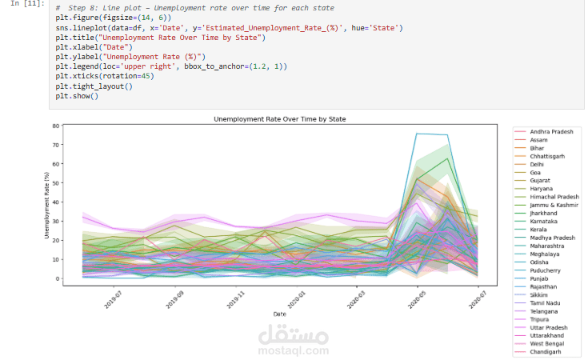Select Maharashtra in the chart legend
This screenshot has height=364, width=588.
pyautogui.click(x=546, y=246)
